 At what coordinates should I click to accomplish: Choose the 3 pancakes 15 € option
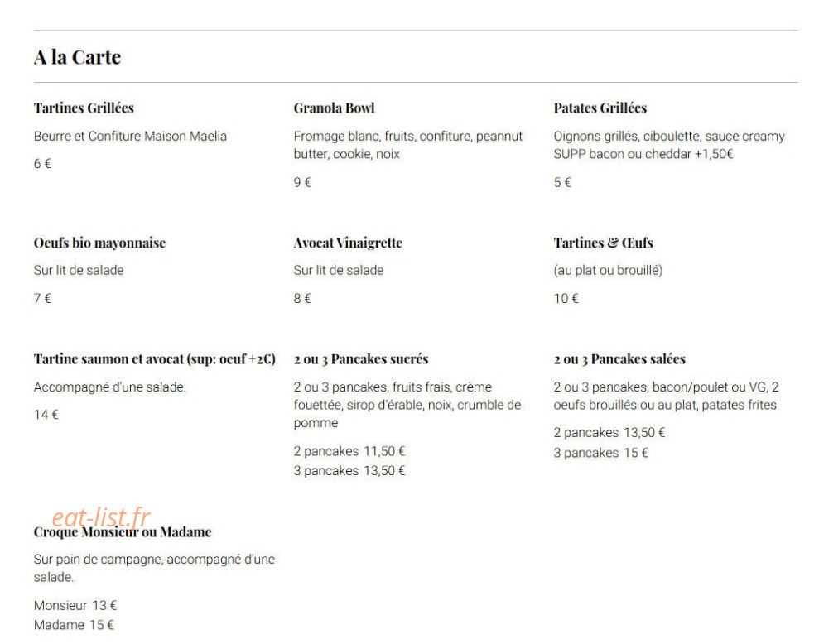[x=600, y=452]
